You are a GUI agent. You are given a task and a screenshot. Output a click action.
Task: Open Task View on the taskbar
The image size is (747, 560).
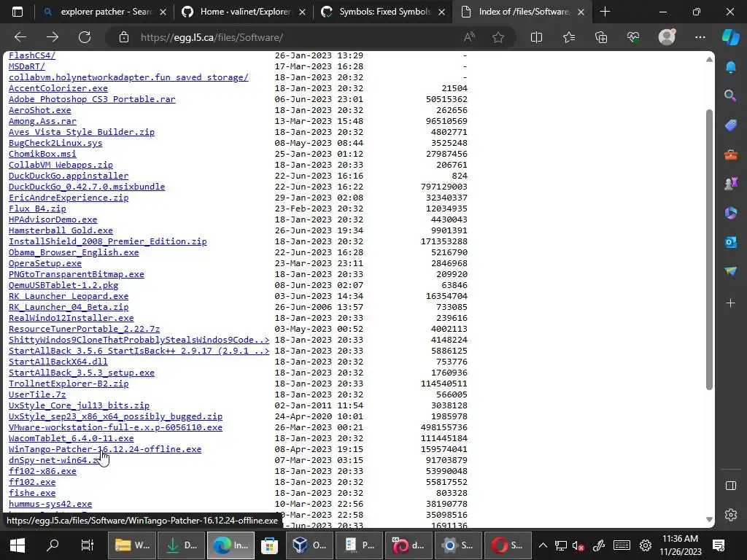tap(88, 545)
